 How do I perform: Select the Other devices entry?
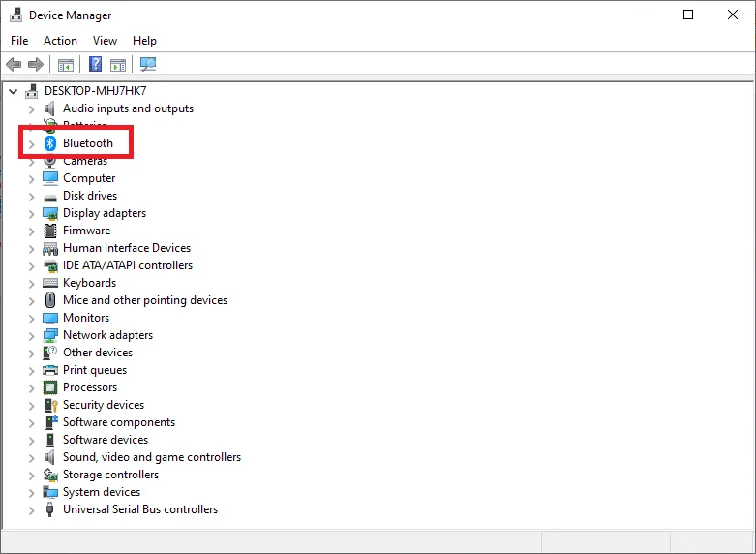pos(98,353)
